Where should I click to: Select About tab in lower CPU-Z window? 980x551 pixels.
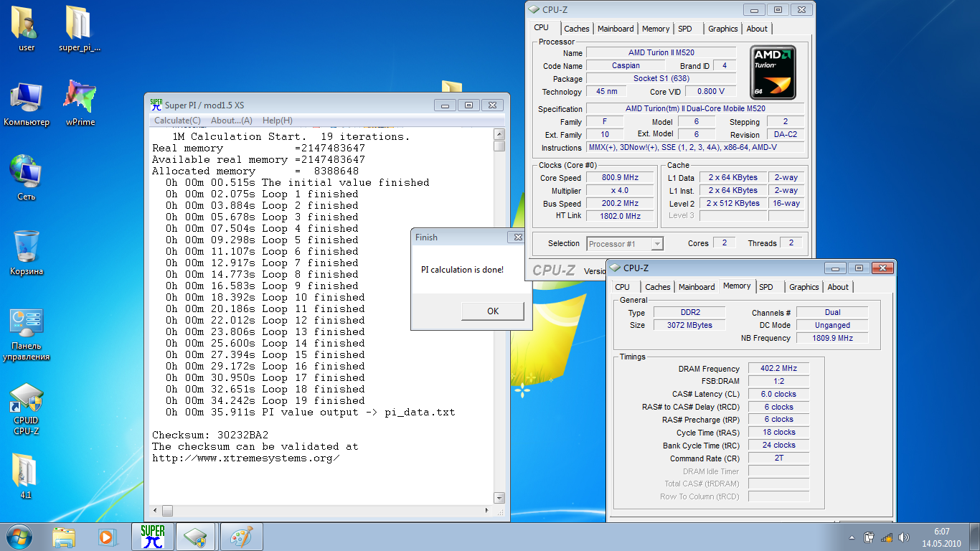pos(838,287)
